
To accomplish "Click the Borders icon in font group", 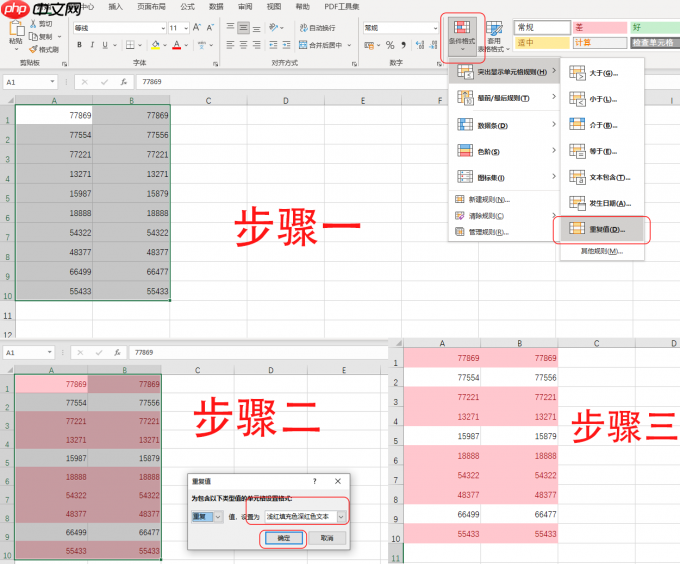I will point(130,45).
